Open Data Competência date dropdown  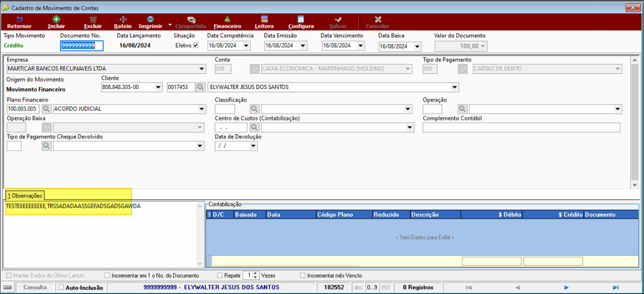pyautogui.click(x=246, y=46)
